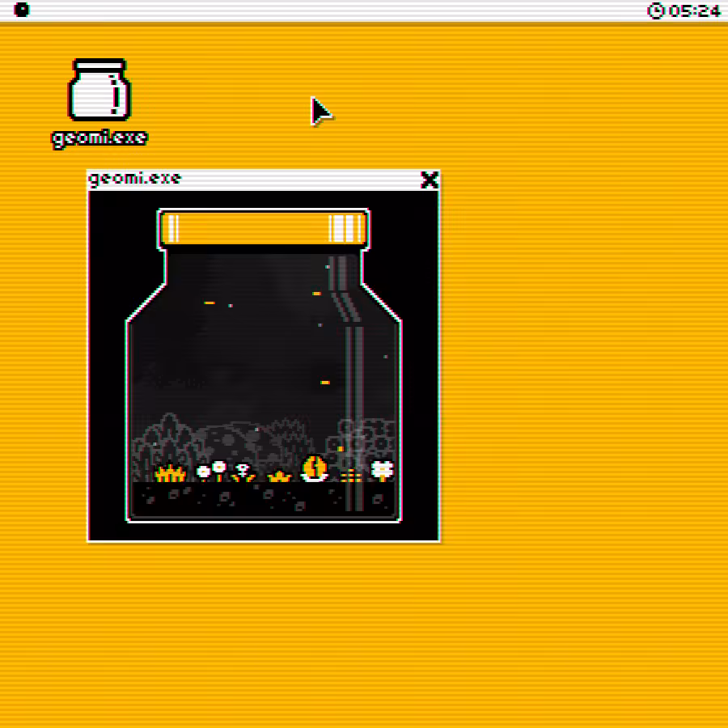728x728 pixels.
Task: Click the orange firefly near jar neck
Action: 316,294
